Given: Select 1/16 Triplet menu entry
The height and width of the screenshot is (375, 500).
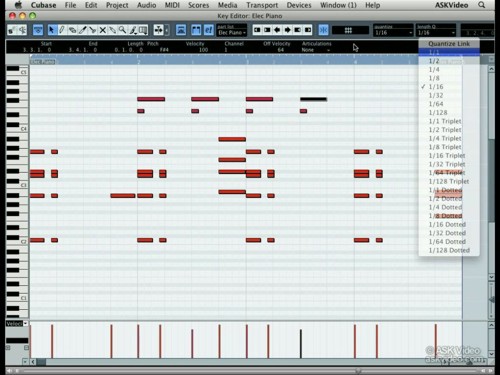Looking at the screenshot, I should [449, 156].
